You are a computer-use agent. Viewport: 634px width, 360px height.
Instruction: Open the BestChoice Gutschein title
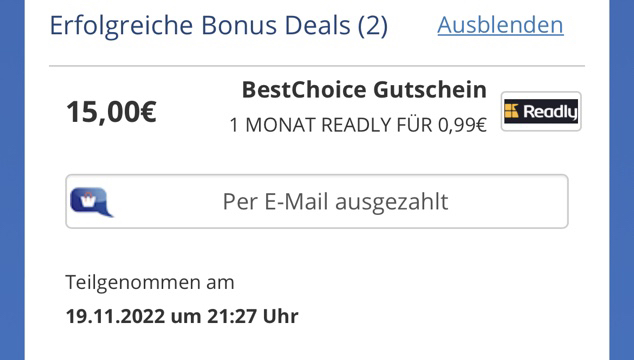coord(364,89)
